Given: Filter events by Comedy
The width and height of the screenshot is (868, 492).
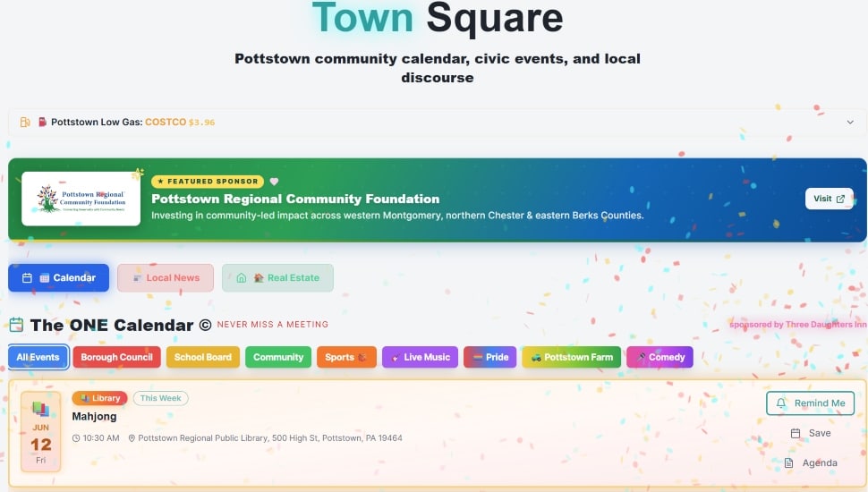Looking at the screenshot, I should [660, 357].
